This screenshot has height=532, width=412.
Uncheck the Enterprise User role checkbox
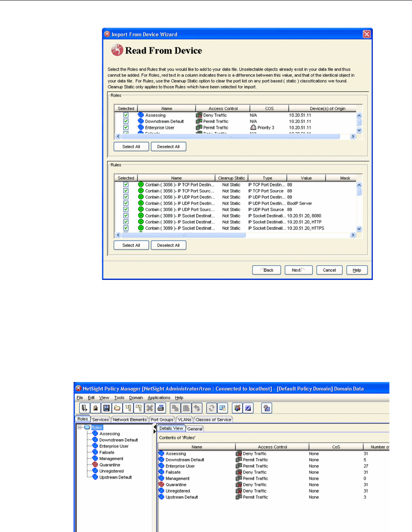[126, 127]
